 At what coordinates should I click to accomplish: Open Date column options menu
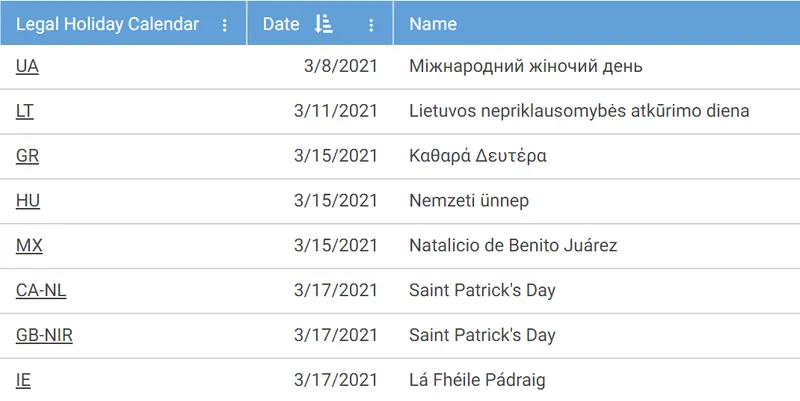[x=371, y=24]
